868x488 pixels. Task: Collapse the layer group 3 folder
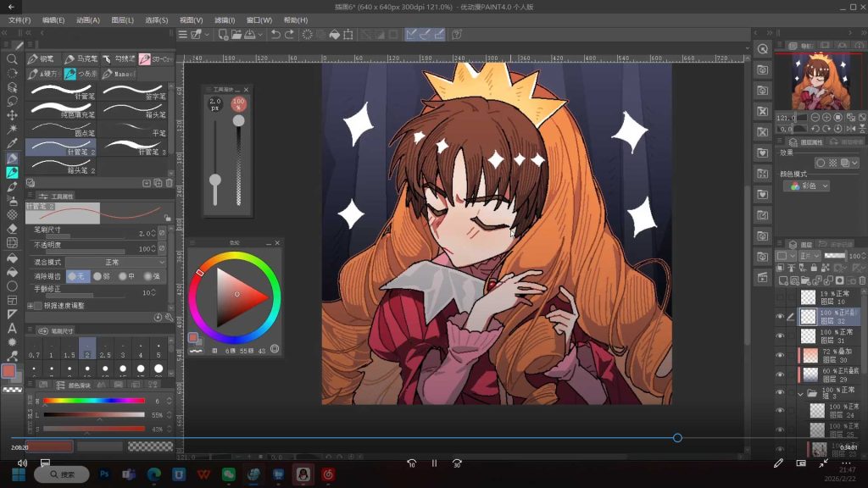tap(800, 394)
